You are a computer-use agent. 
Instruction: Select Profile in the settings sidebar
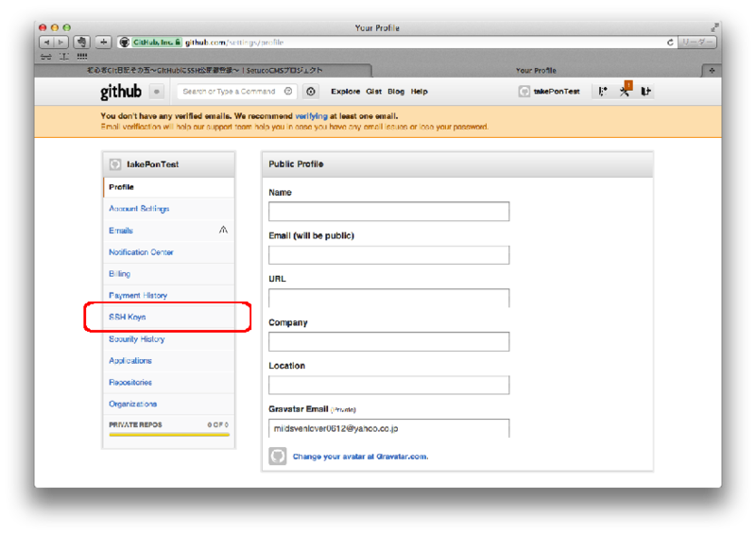tap(169, 187)
